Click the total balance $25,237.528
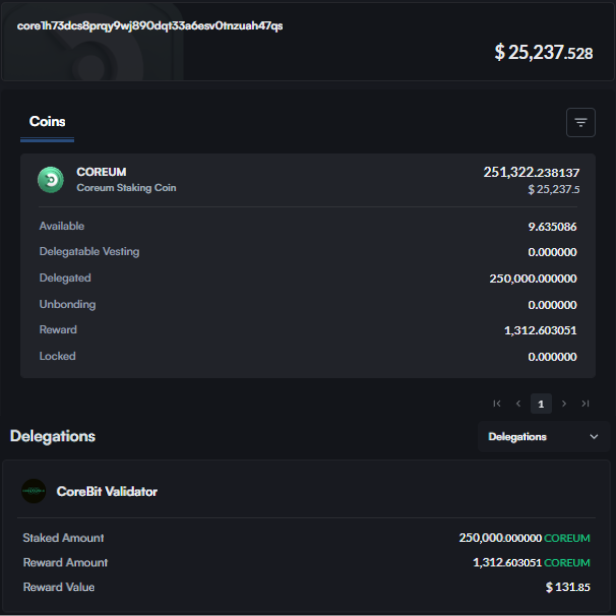The height and width of the screenshot is (616, 616). (x=543, y=52)
